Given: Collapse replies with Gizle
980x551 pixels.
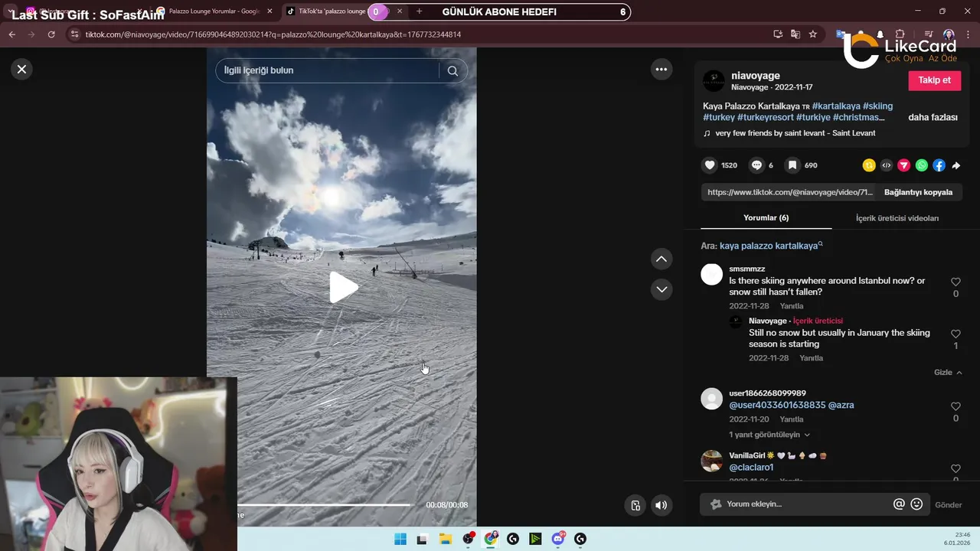Looking at the screenshot, I should [948, 372].
